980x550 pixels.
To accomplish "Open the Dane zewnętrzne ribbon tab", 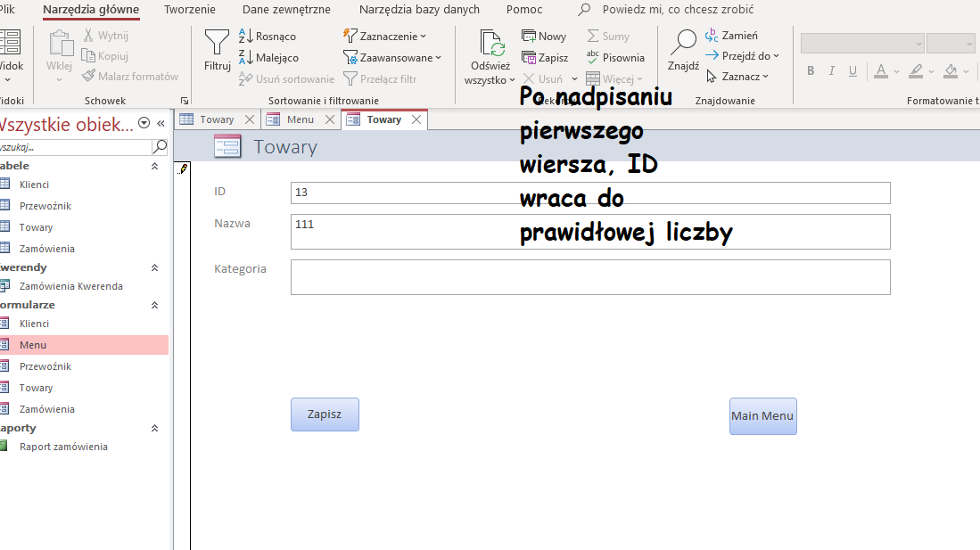I will [286, 10].
